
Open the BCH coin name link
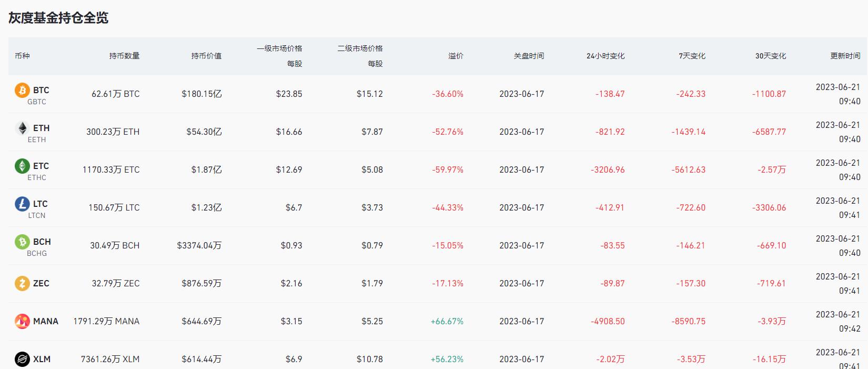click(x=42, y=242)
